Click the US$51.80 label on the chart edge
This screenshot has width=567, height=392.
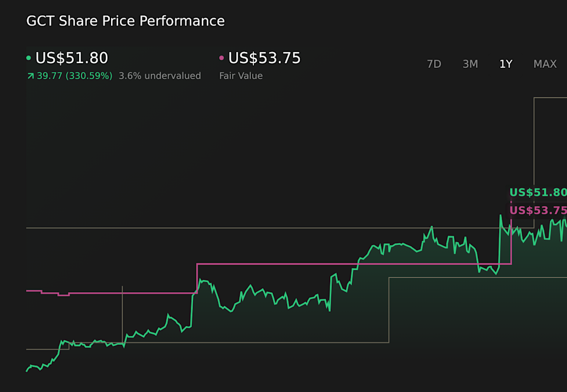point(537,192)
